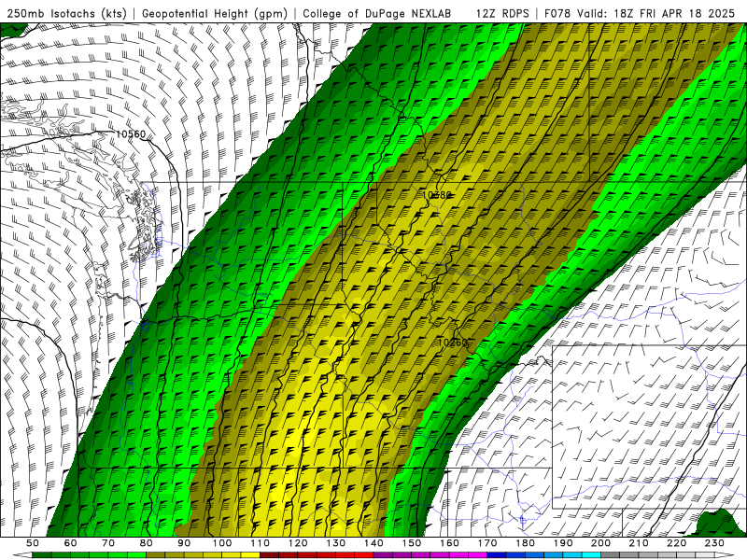Click the 200 label on the color scale

600,543
